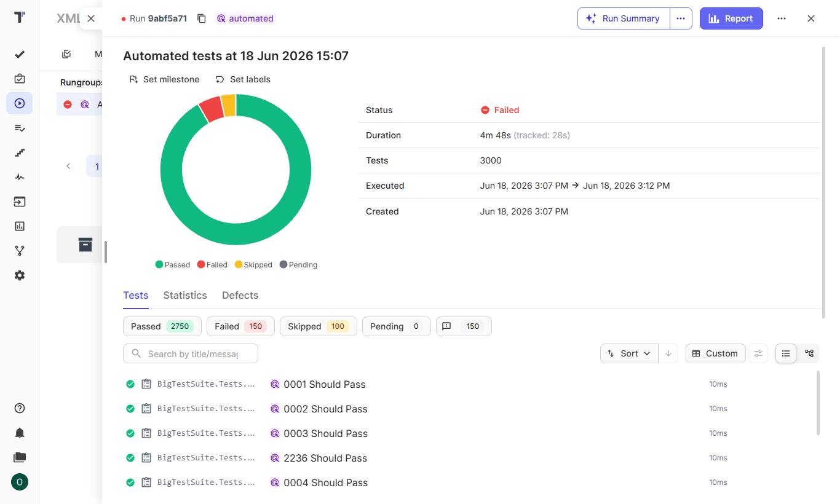Image resolution: width=840 pixels, height=504 pixels.
Task: Open run options three-dot menu near Report
Action: (x=782, y=18)
